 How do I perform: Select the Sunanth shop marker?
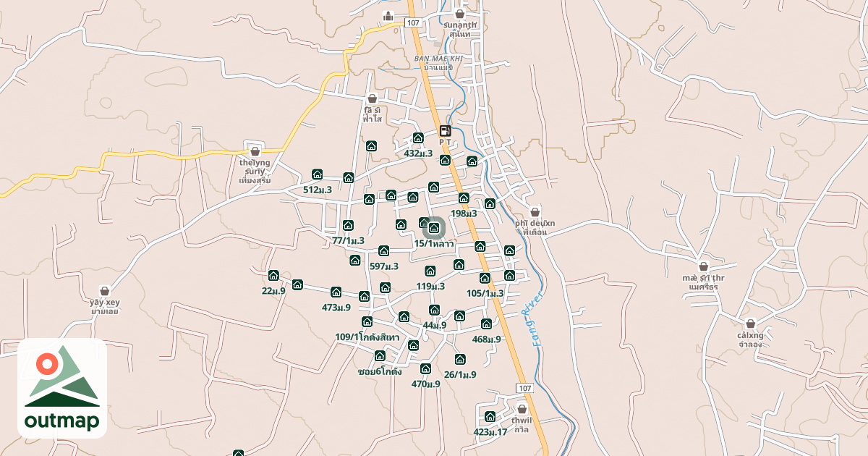(x=459, y=14)
